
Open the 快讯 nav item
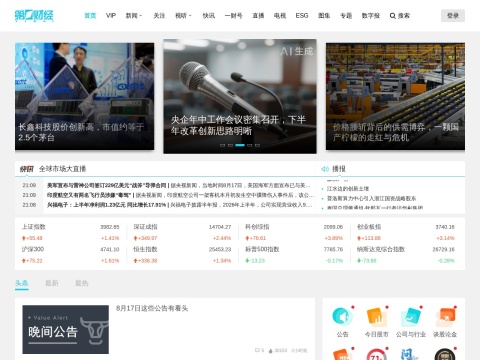(209, 16)
